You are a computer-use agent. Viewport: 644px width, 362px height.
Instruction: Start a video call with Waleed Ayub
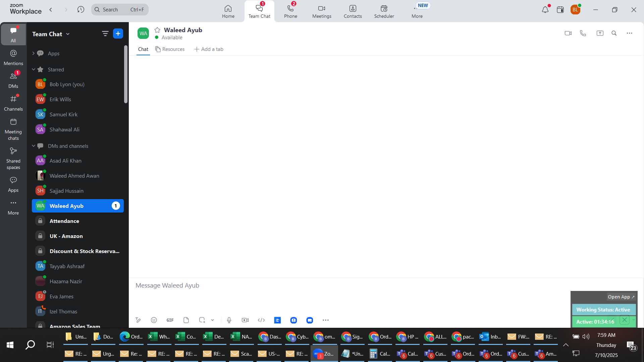568,33
